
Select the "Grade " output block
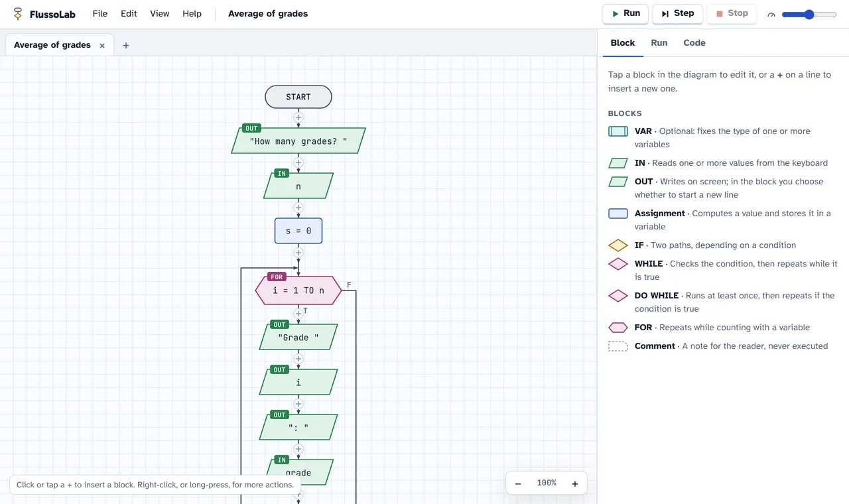298,337
